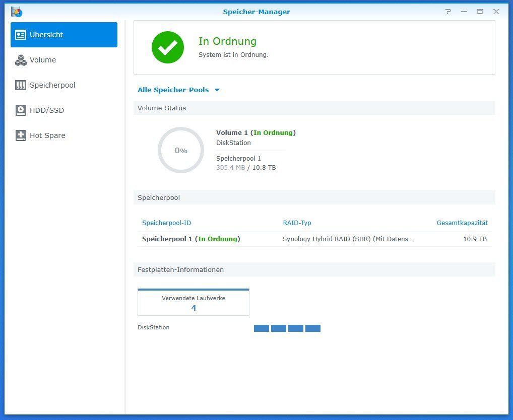
Task: Click the DiskStation label beside drive slots
Action: coord(153,327)
